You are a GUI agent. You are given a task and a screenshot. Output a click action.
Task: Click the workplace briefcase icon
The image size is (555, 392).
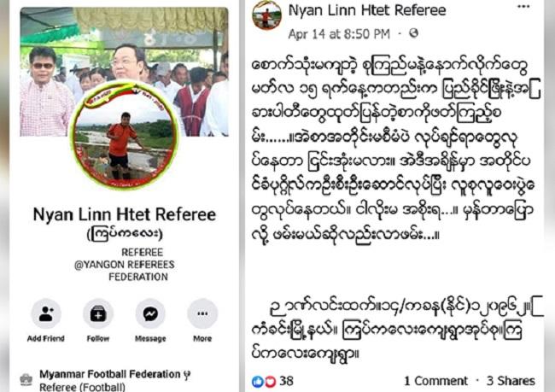pyautogui.click(x=26, y=379)
